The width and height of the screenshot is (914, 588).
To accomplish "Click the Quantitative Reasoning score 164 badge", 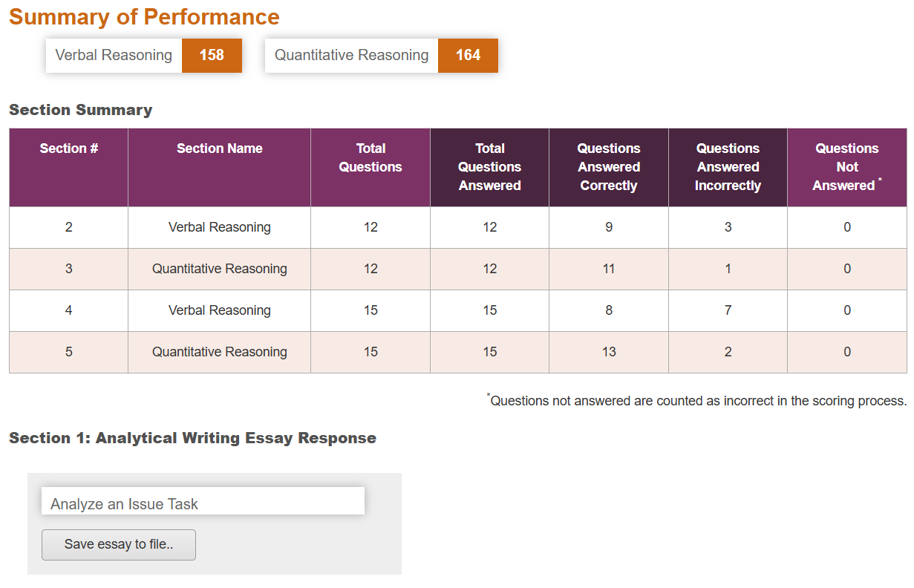I will (x=468, y=56).
